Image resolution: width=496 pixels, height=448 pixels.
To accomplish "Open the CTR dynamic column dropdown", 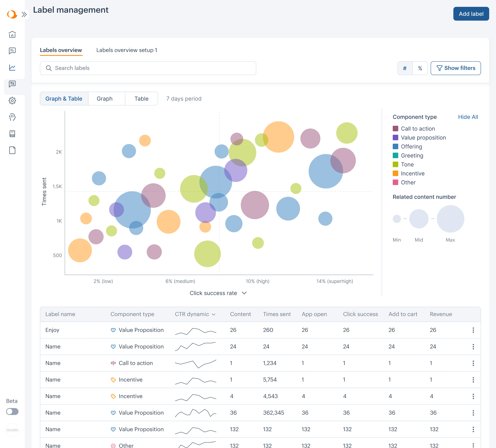I will pyautogui.click(x=214, y=314).
